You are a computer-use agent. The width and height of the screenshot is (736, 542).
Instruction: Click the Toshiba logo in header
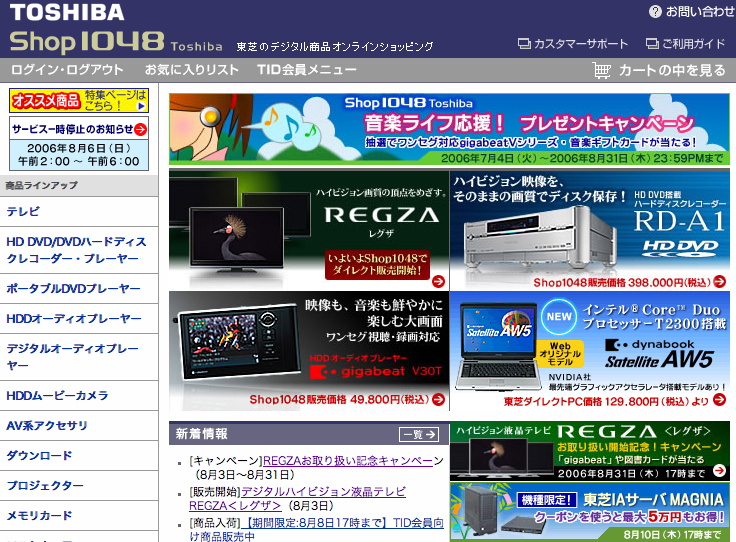(x=67, y=12)
